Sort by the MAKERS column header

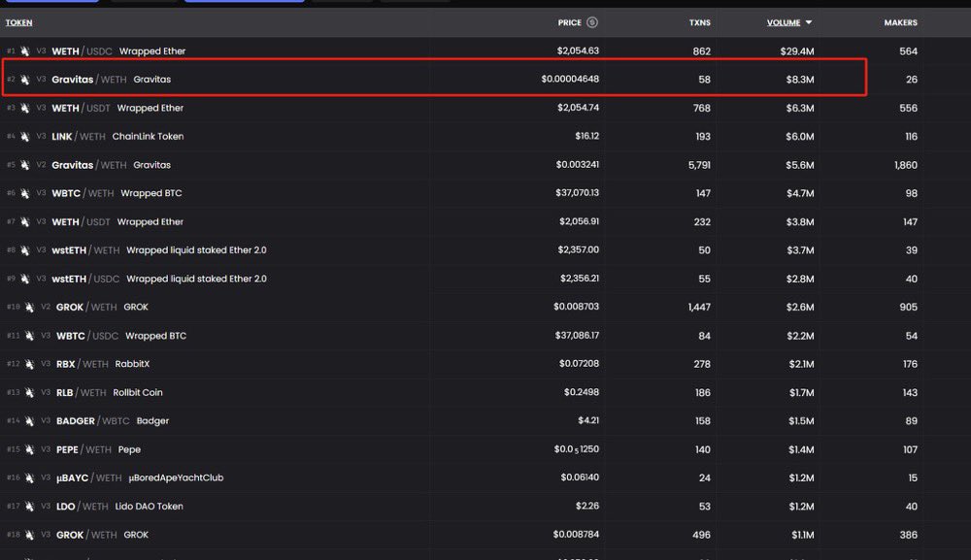[900, 23]
